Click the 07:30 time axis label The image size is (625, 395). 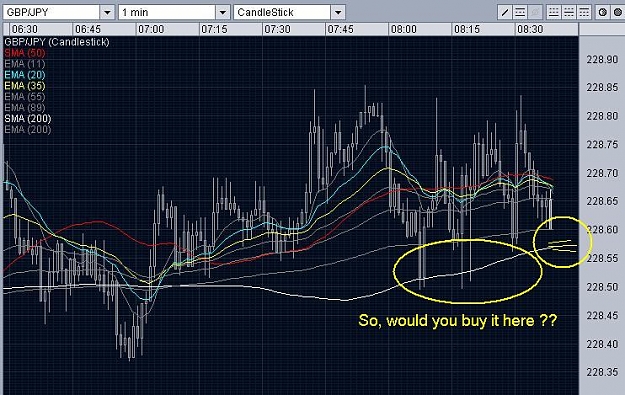click(277, 29)
